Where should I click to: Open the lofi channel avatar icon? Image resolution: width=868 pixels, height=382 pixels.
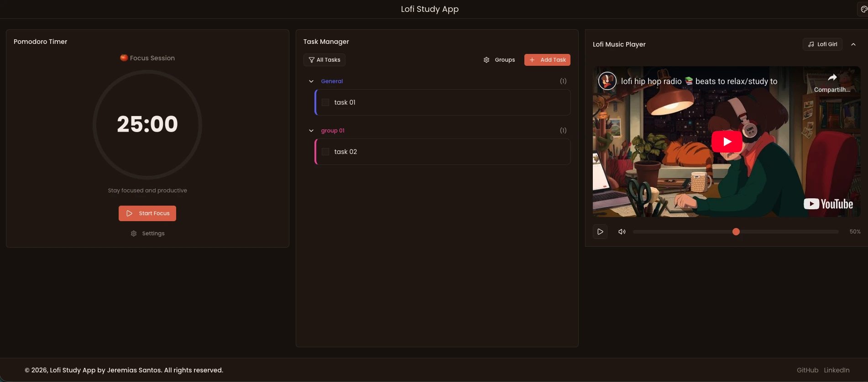click(607, 81)
